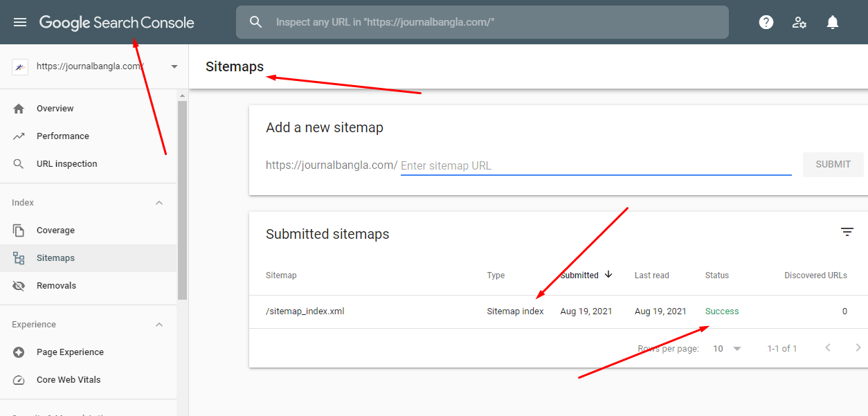Collapse the Index section
This screenshot has height=416, width=868.
pyautogui.click(x=159, y=202)
